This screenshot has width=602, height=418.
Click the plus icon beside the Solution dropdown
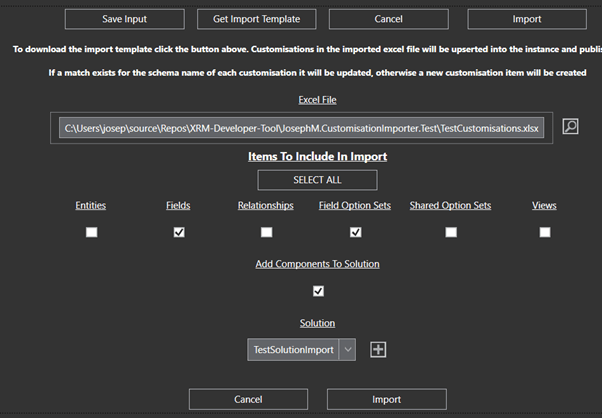[x=378, y=349]
